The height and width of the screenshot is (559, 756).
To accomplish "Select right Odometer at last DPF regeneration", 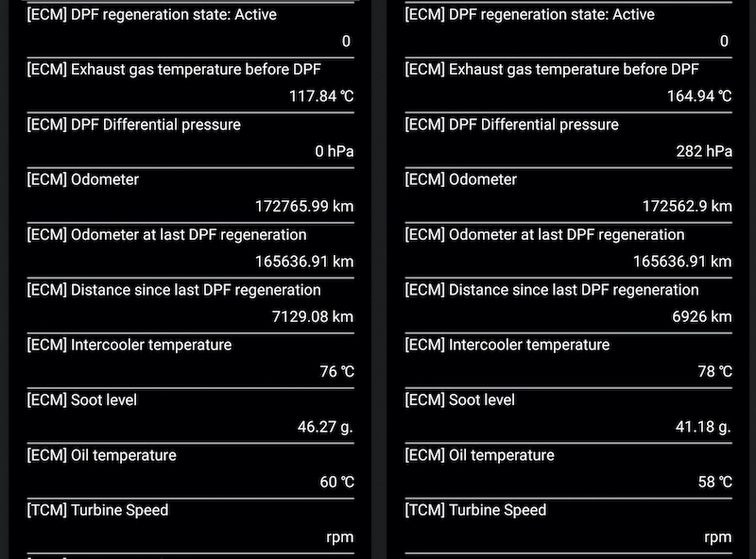I will pos(569,250).
